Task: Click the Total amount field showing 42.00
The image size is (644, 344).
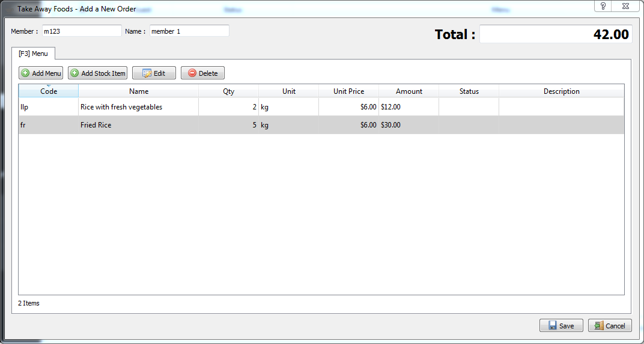Action: (x=555, y=34)
